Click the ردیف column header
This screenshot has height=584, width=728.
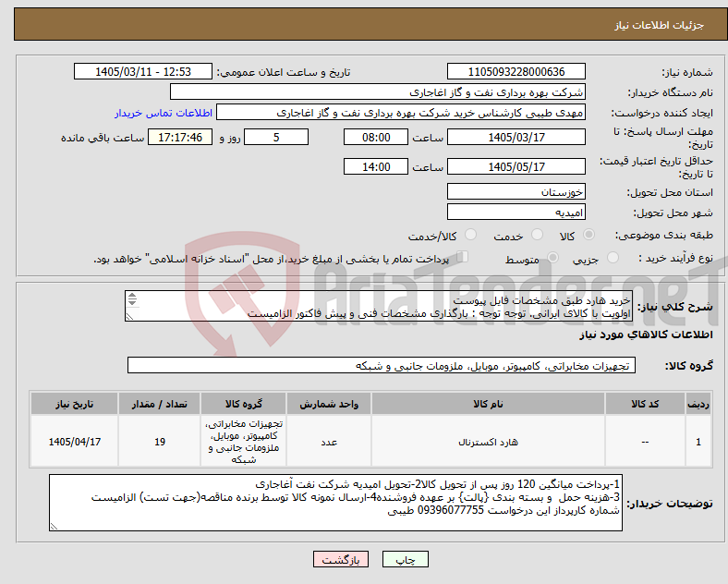[698, 404]
